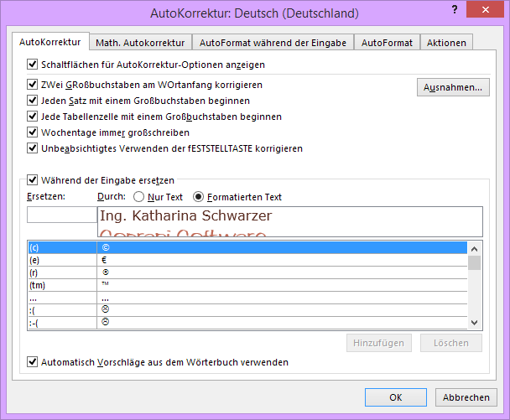510x420 pixels.
Task: Click the replacement list scrollbar thumb
Action: tap(474, 263)
